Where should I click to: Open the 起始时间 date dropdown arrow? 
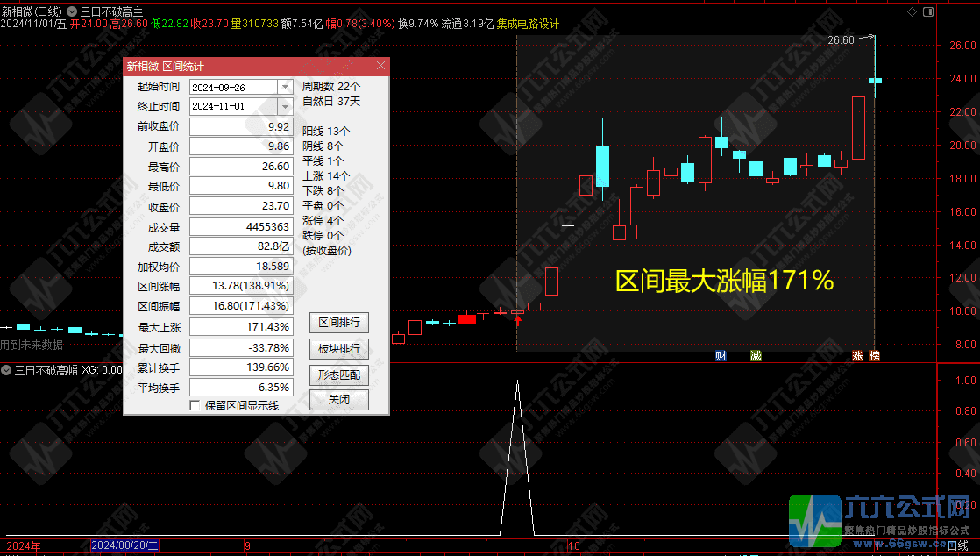pos(285,87)
